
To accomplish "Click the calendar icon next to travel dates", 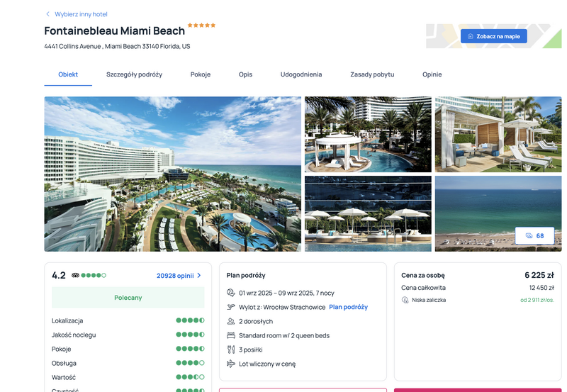I will [231, 293].
